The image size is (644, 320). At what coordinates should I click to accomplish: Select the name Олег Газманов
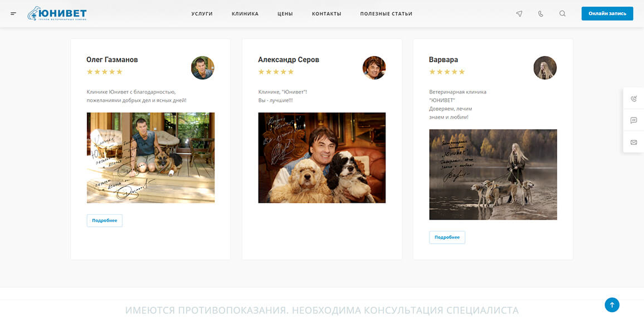point(112,60)
